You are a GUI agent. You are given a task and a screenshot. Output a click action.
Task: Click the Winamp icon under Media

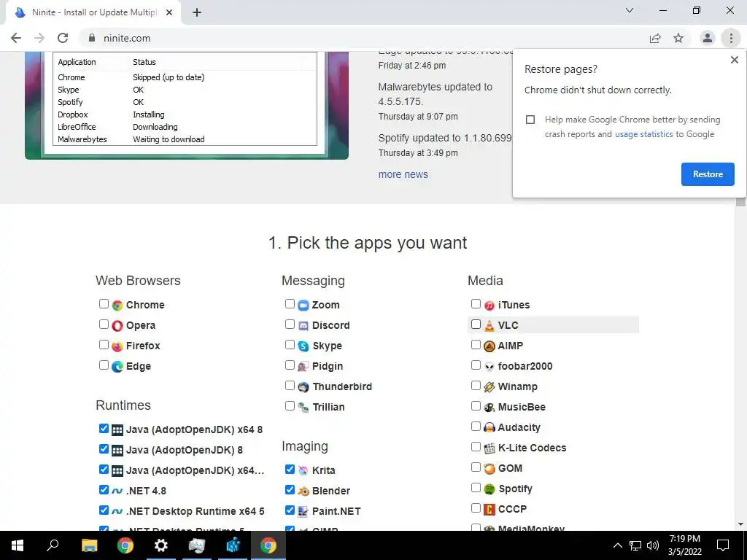click(x=489, y=387)
